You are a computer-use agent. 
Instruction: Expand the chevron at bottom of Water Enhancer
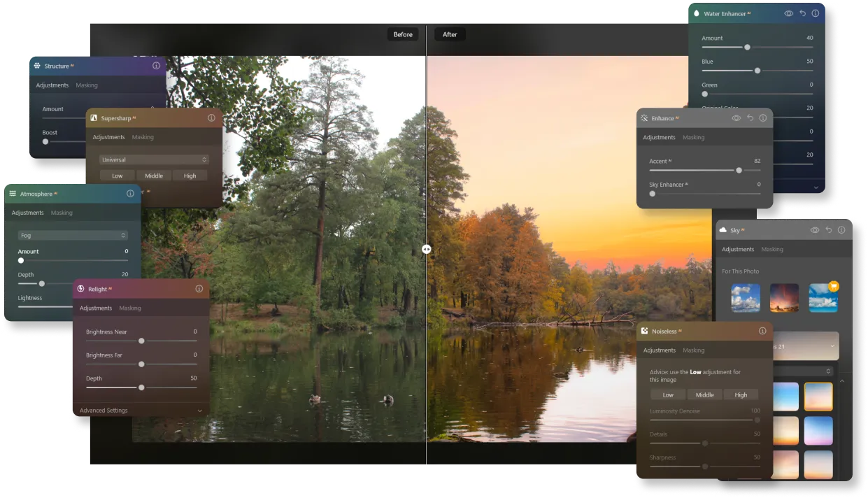coord(816,187)
